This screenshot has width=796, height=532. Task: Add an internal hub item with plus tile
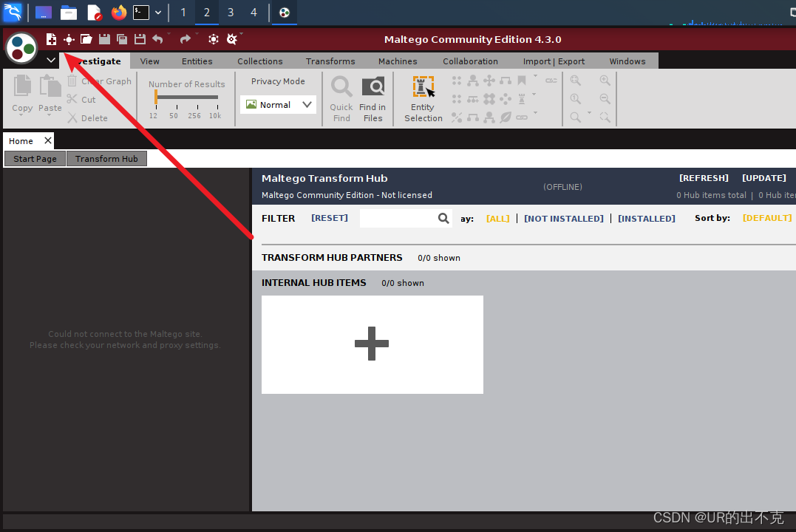pyautogui.click(x=372, y=344)
